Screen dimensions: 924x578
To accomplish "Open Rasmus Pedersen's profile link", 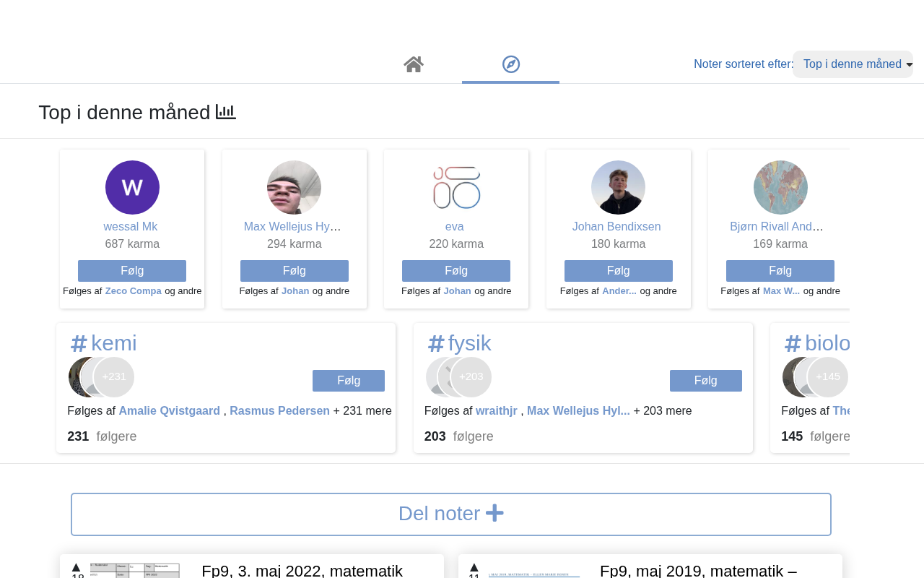I will pos(280,411).
